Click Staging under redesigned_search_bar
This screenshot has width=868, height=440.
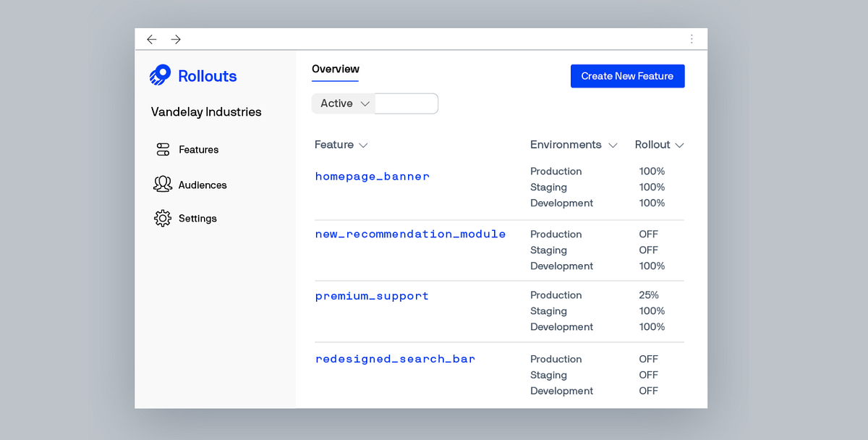[x=548, y=375]
